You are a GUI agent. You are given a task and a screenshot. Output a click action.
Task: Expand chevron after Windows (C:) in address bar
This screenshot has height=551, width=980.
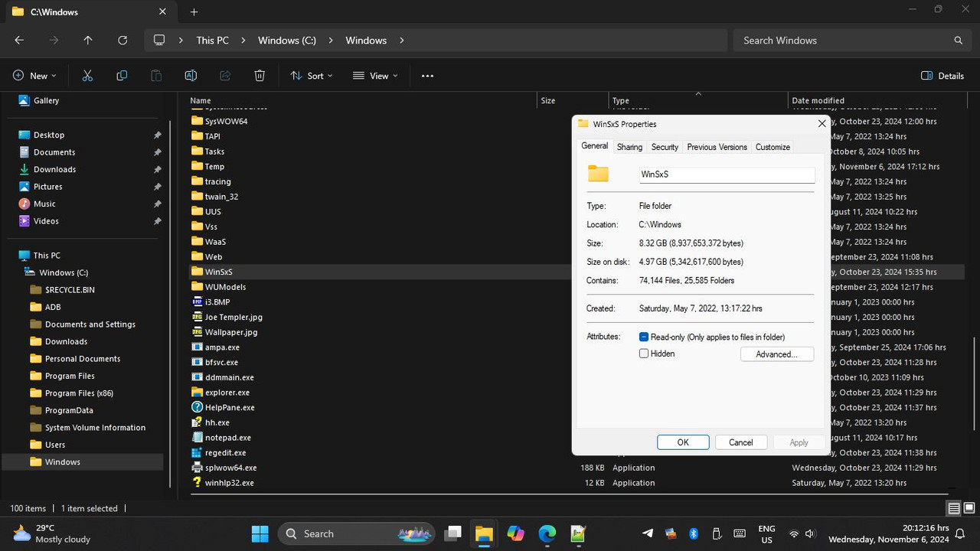pos(331,41)
